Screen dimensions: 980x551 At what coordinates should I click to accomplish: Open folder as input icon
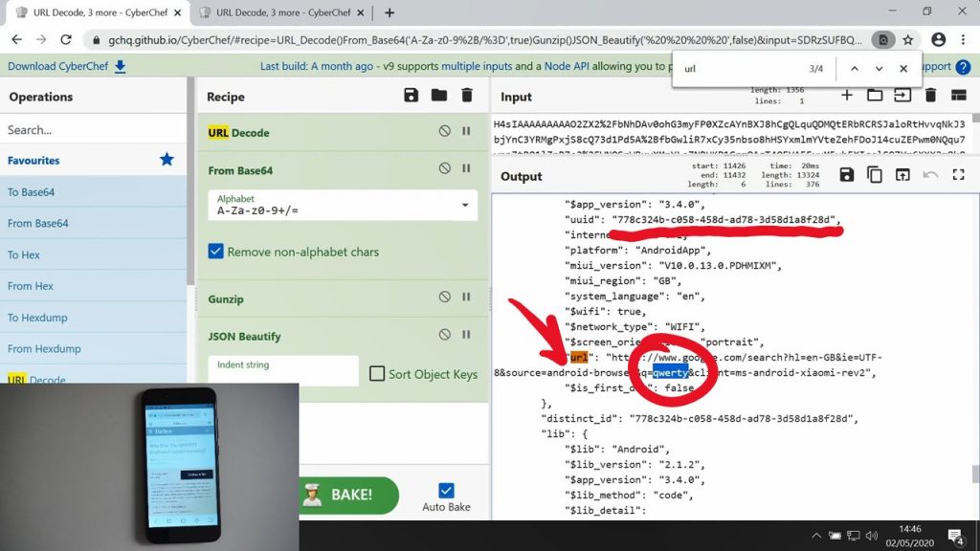pyautogui.click(x=875, y=95)
